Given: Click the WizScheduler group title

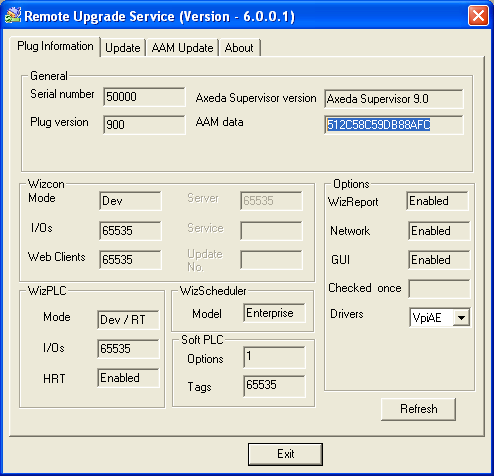Looking at the screenshot, I should [x=213, y=291].
